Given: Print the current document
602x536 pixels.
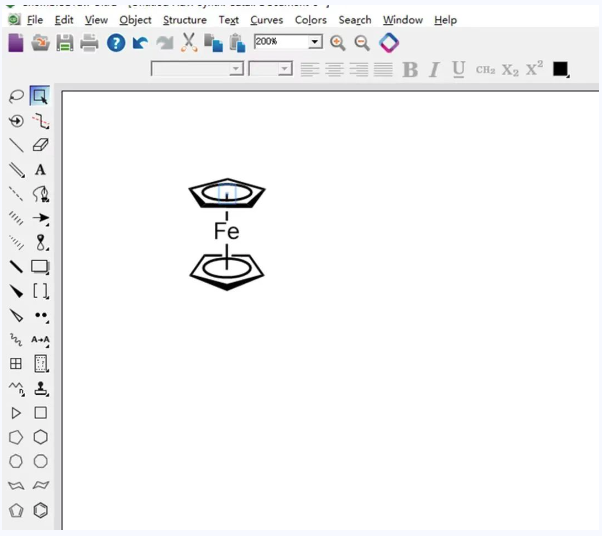Looking at the screenshot, I should (89, 43).
